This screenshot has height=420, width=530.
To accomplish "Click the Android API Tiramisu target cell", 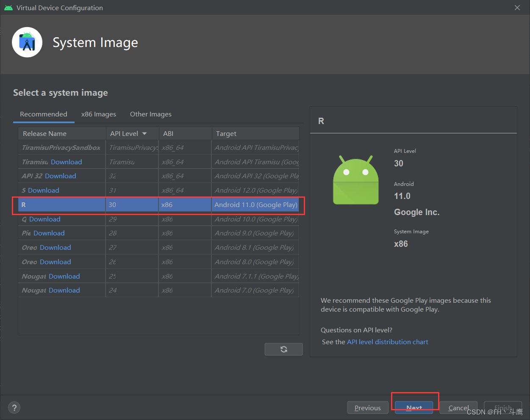I will click(255, 162).
